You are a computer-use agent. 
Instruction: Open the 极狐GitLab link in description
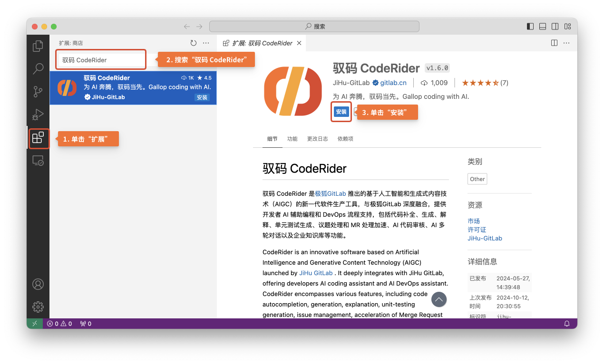[x=330, y=193]
